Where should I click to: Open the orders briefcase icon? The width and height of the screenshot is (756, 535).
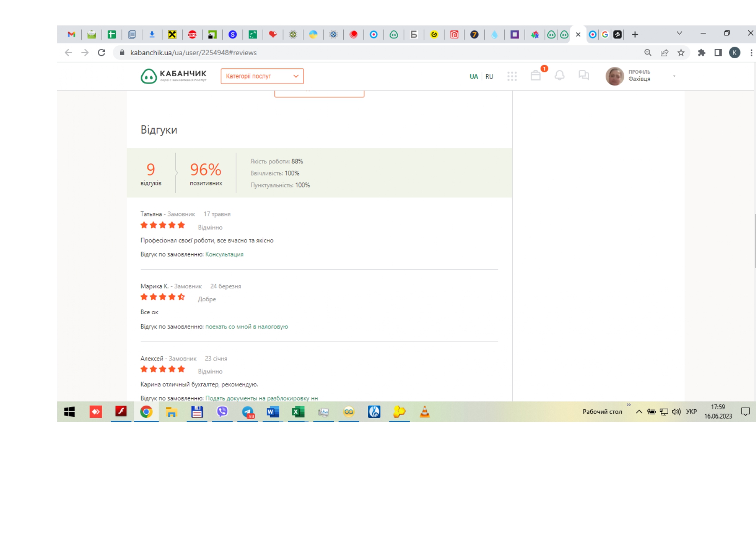(x=535, y=76)
